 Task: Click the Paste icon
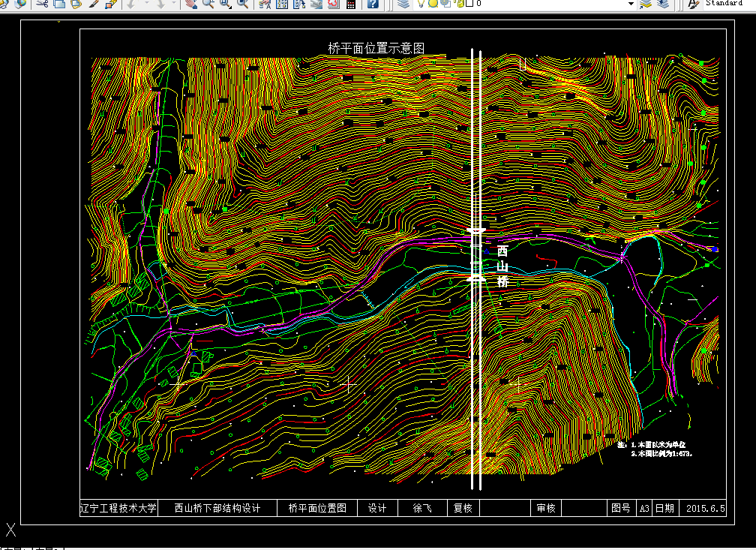click(76, 4)
